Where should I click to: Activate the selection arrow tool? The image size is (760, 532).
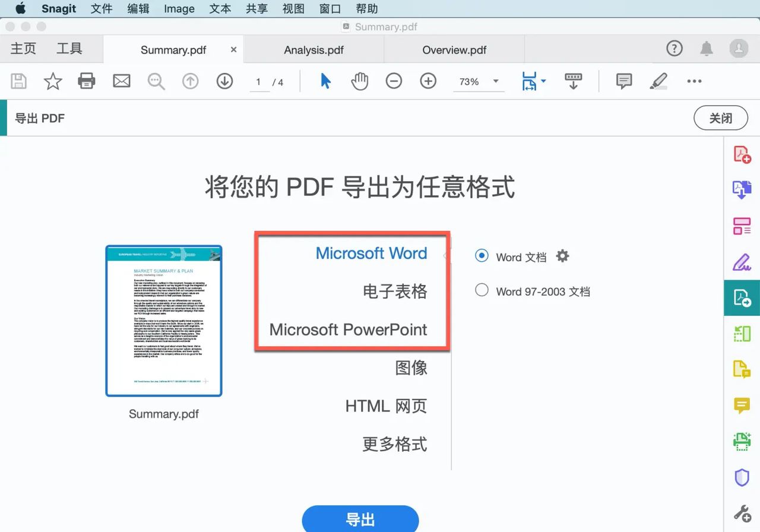(325, 81)
